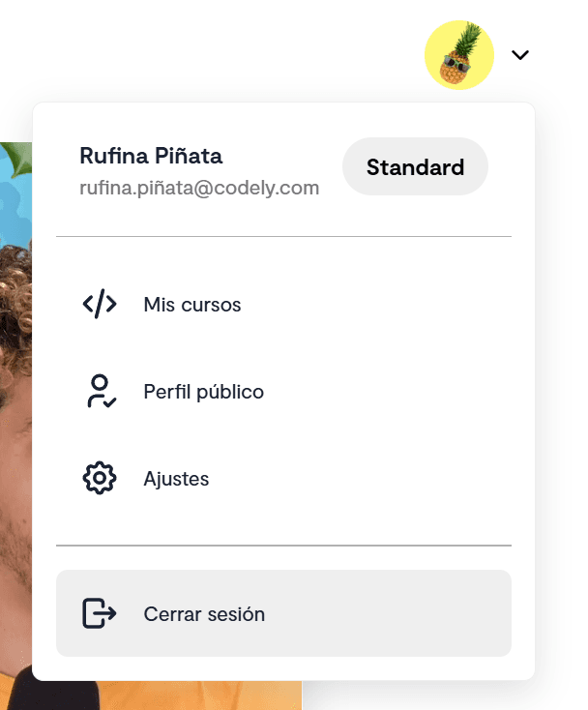Collapse the user menu with the chevron
The image size is (588, 710).
click(520, 55)
